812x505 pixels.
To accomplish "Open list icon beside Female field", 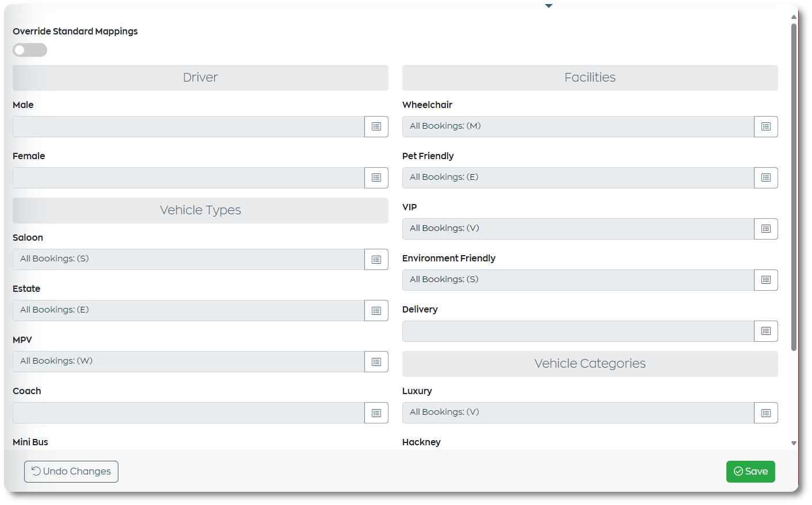I will coord(376,178).
